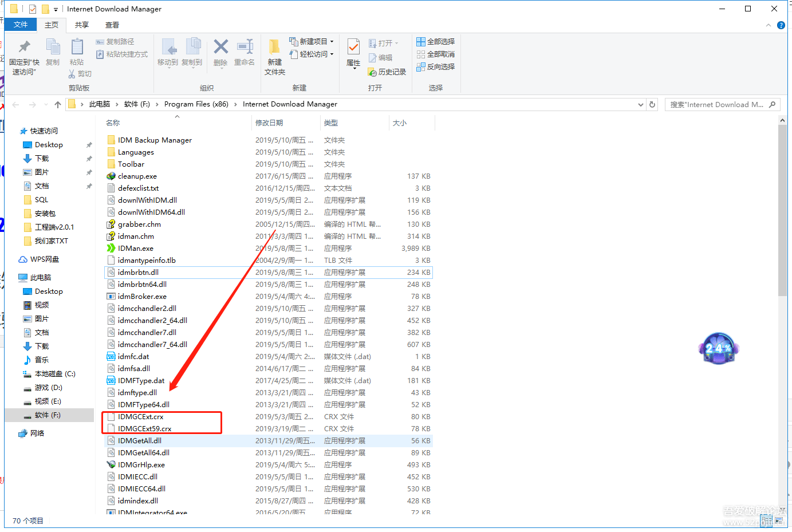Select the IDMGCExt.crx file
792x532 pixels.
point(141,417)
